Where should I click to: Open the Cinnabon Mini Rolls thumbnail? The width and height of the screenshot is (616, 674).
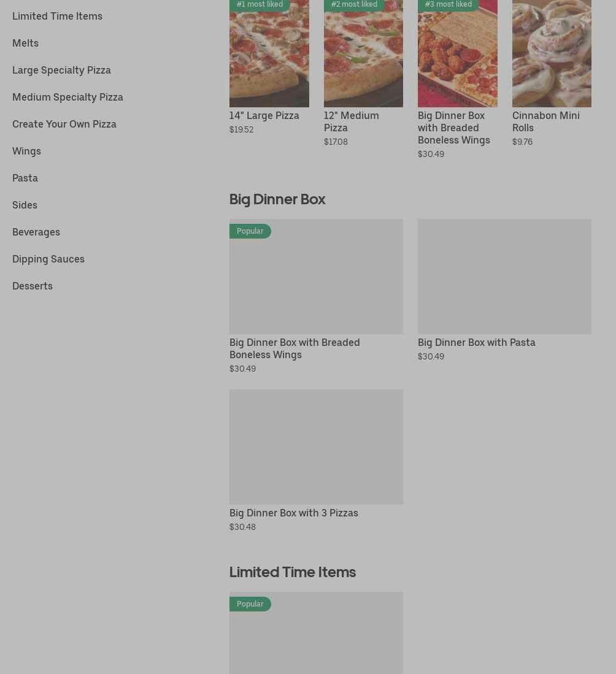click(x=552, y=53)
